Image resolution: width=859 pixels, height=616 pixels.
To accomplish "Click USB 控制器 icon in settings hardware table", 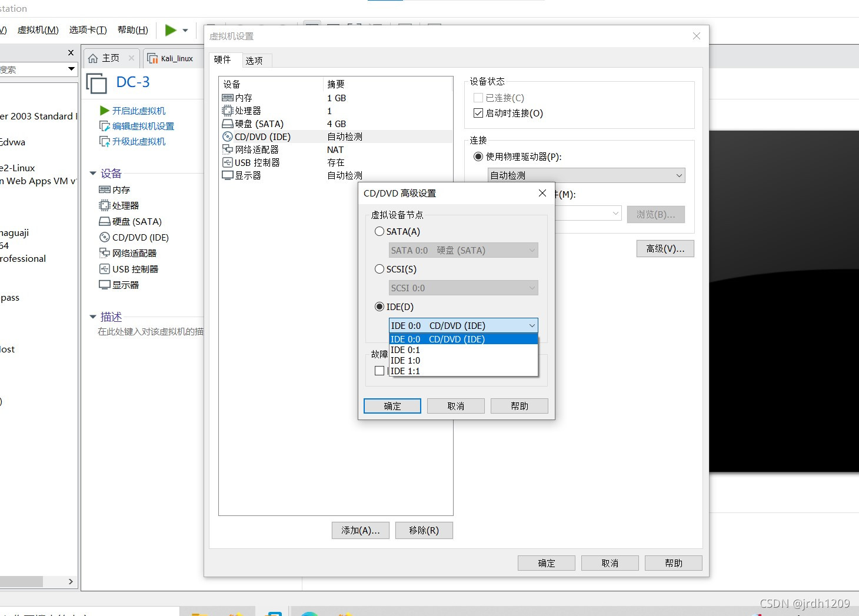I will [x=228, y=162].
